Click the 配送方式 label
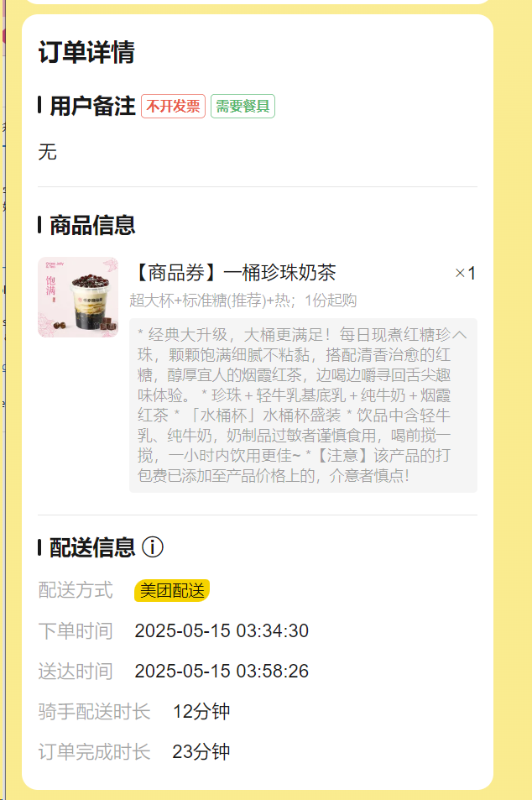This screenshot has width=532, height=800. tap(76, 590)
